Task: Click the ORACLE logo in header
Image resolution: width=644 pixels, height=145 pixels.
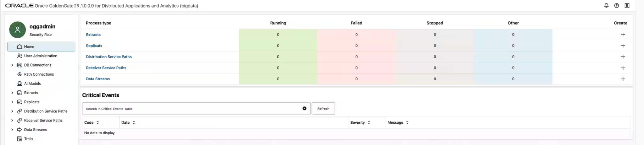Action: point(19,6)
